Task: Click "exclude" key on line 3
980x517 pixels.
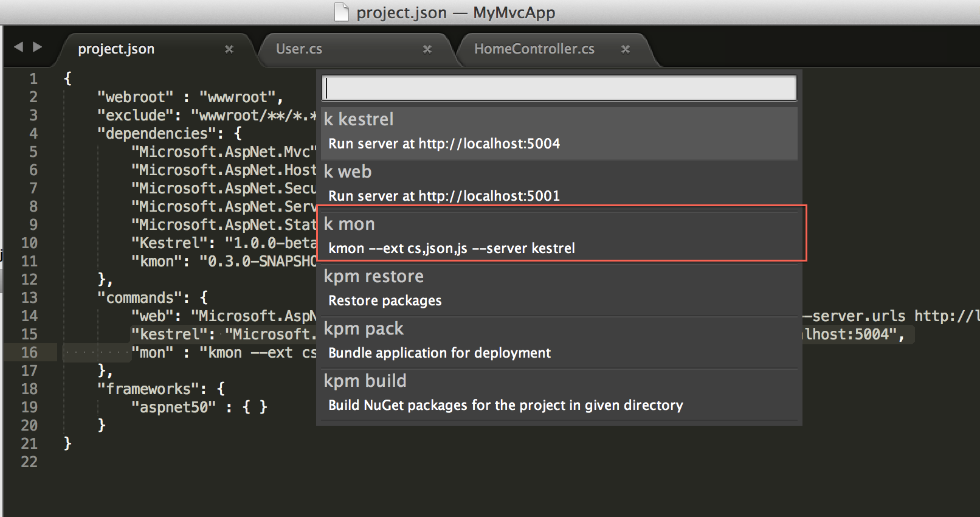Action: click(x=136, y=115)
